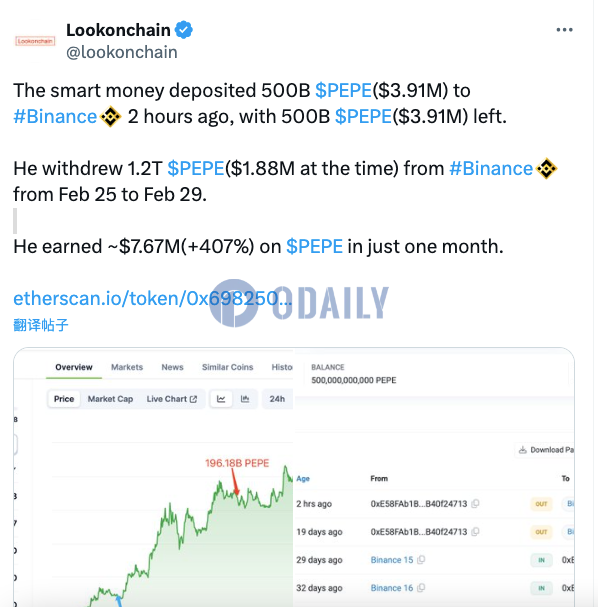Copy address icon beside Binance 15

point(421,560)
